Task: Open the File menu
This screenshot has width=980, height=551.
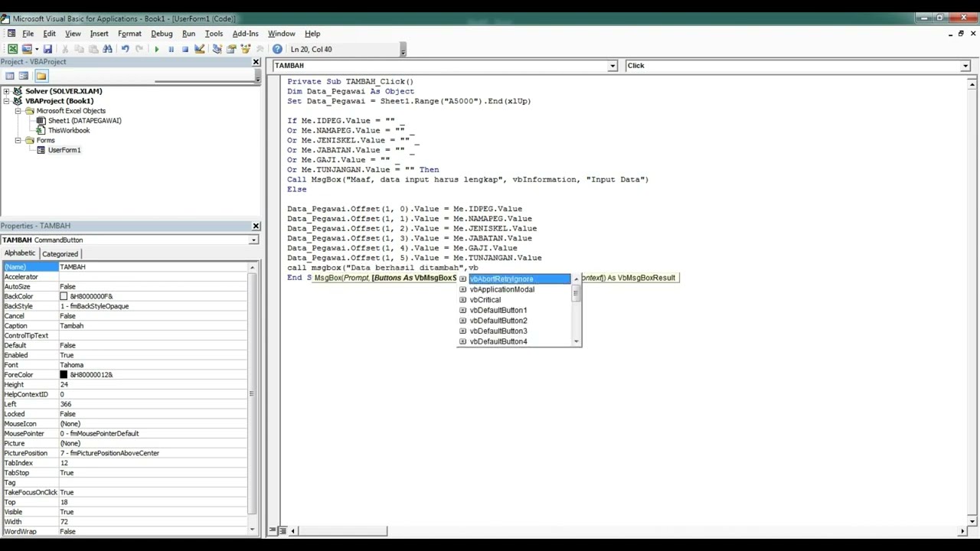Action: pos(28,34)
